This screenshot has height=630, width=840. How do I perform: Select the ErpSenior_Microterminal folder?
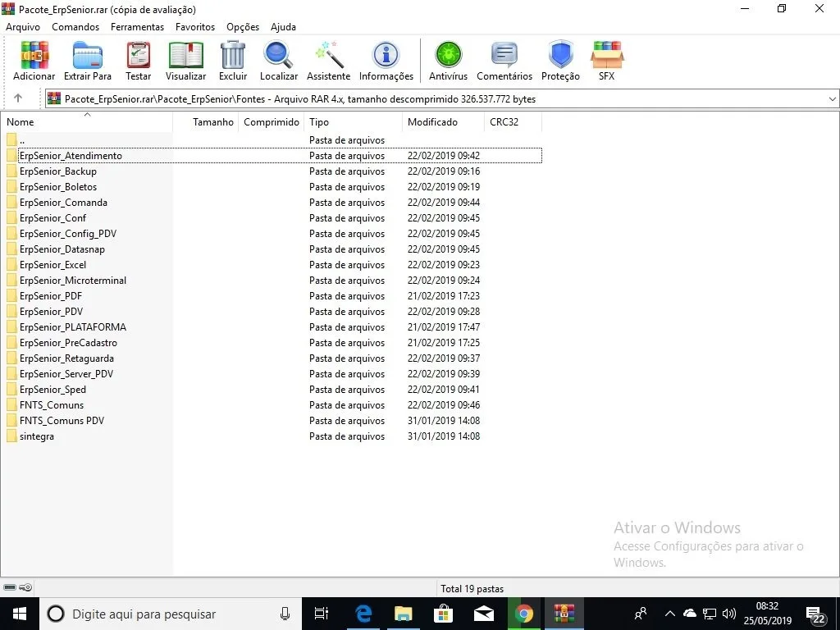[x=272, y=280]
